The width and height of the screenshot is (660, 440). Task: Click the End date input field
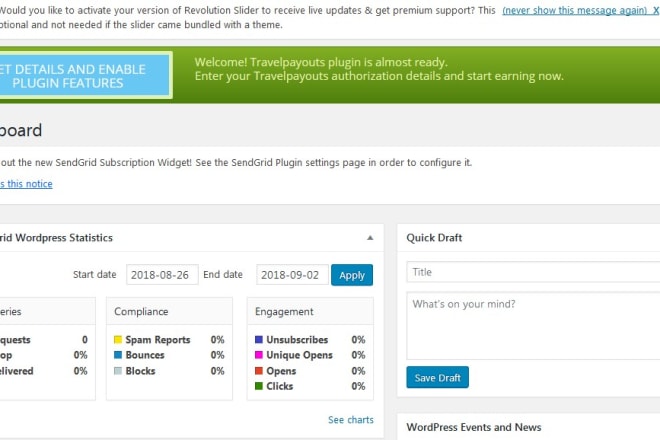pos(292,275)
